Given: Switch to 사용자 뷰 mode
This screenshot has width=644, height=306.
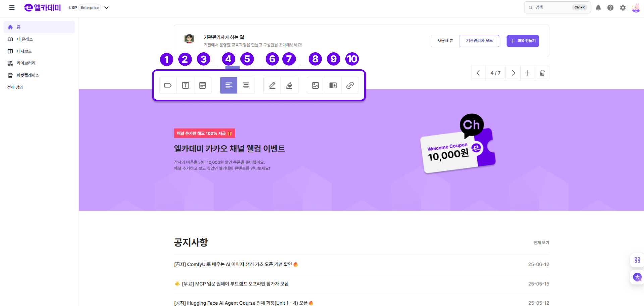Looking at the screenshot, I should [x=445, y=41].
